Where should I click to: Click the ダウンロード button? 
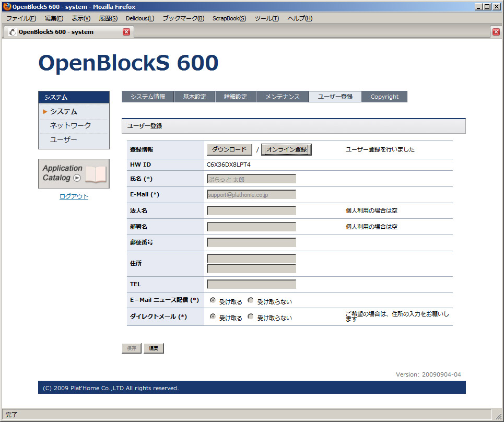tap(229, 149)
